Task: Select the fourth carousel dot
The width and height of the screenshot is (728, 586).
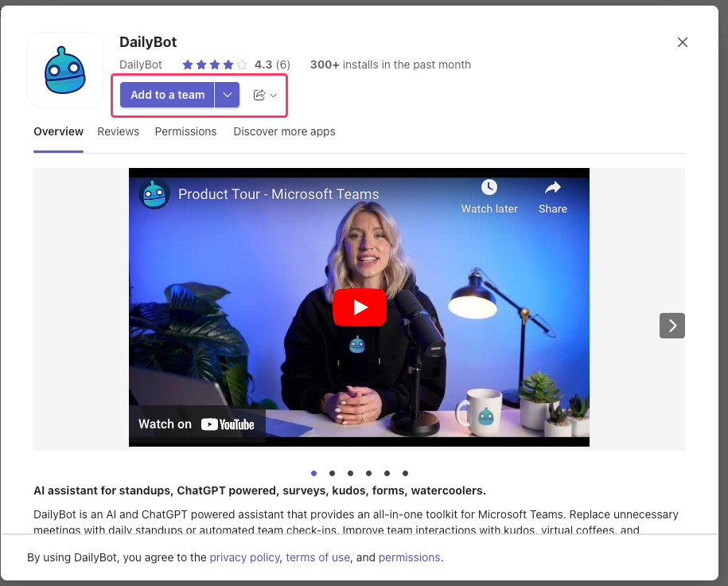Action: point(368,473)
